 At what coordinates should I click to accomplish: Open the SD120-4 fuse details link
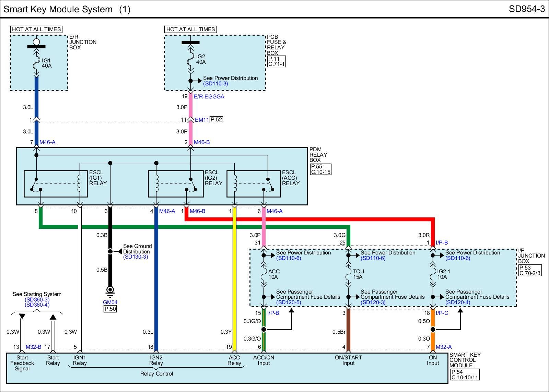click(x=458, y=302)
